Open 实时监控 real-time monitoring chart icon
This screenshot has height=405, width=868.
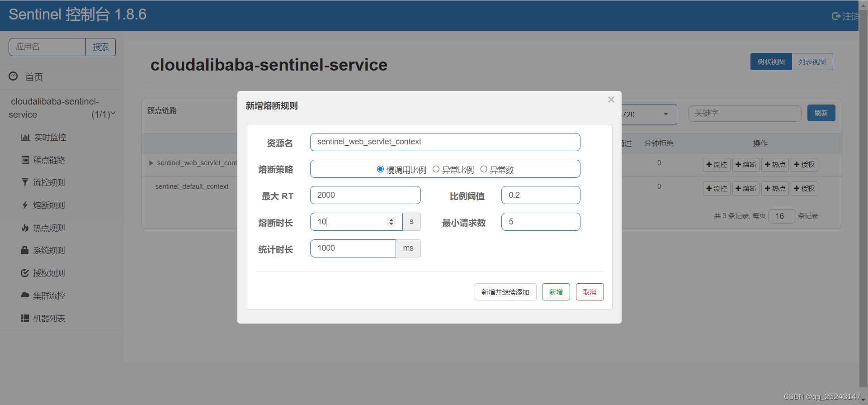25,137
